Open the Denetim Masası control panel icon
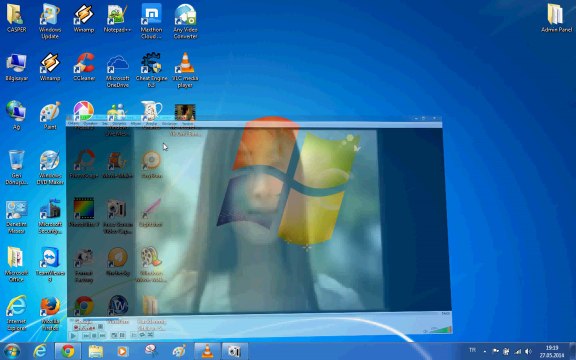The width and height of the screenshot is (576, 360). pyautogui.click(x=16, y=217)
